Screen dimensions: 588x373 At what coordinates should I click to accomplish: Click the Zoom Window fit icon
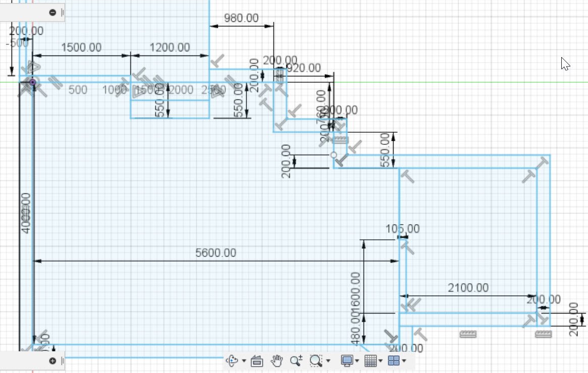click(x=316, y=360)
